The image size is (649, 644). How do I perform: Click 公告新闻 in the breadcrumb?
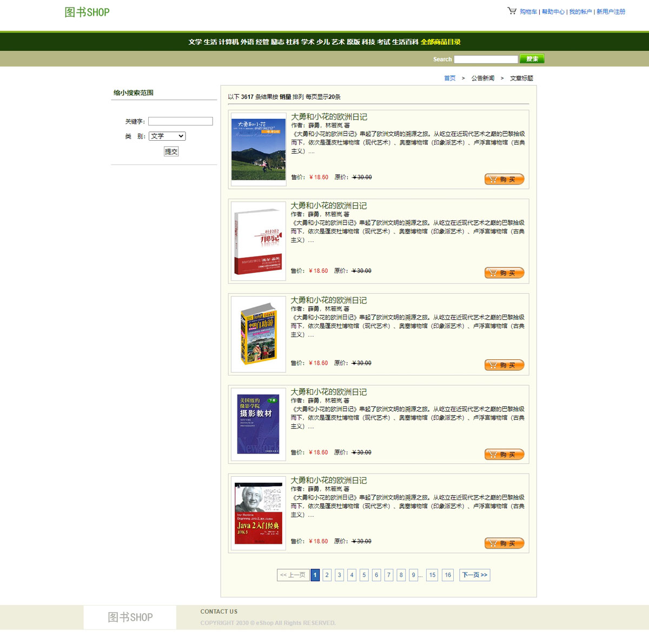coord(482,78)
